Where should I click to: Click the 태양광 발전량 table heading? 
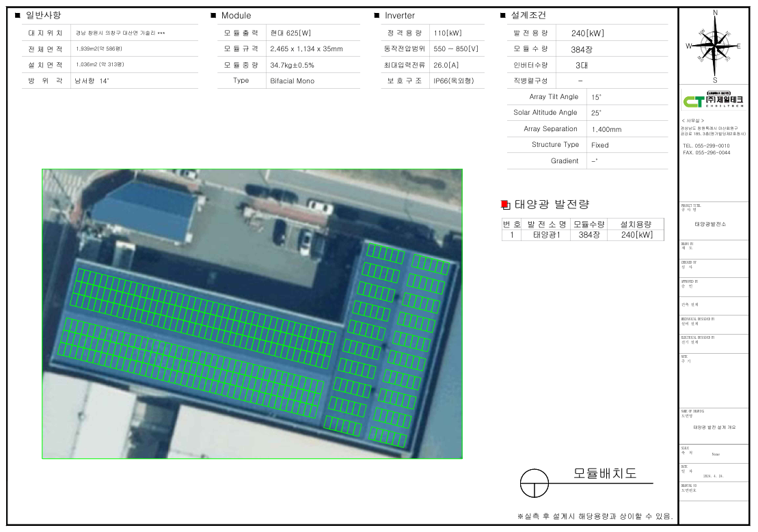click(552, 204)
